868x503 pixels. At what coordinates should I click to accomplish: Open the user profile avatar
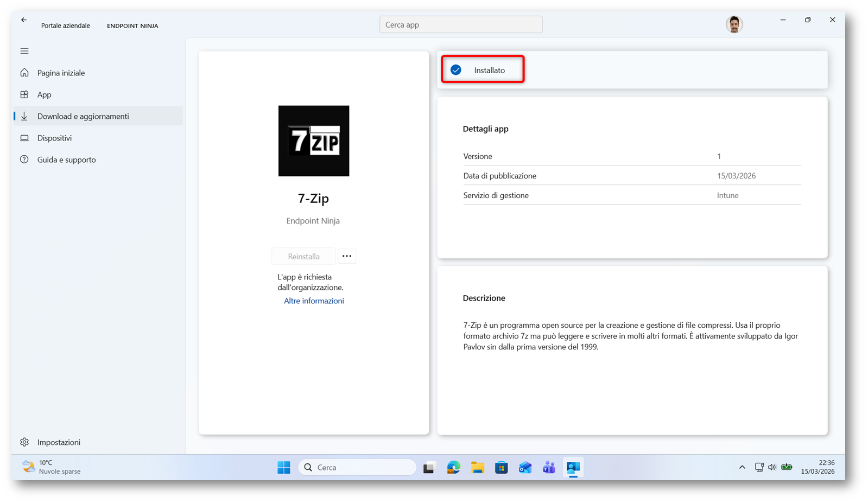[734, 24]
